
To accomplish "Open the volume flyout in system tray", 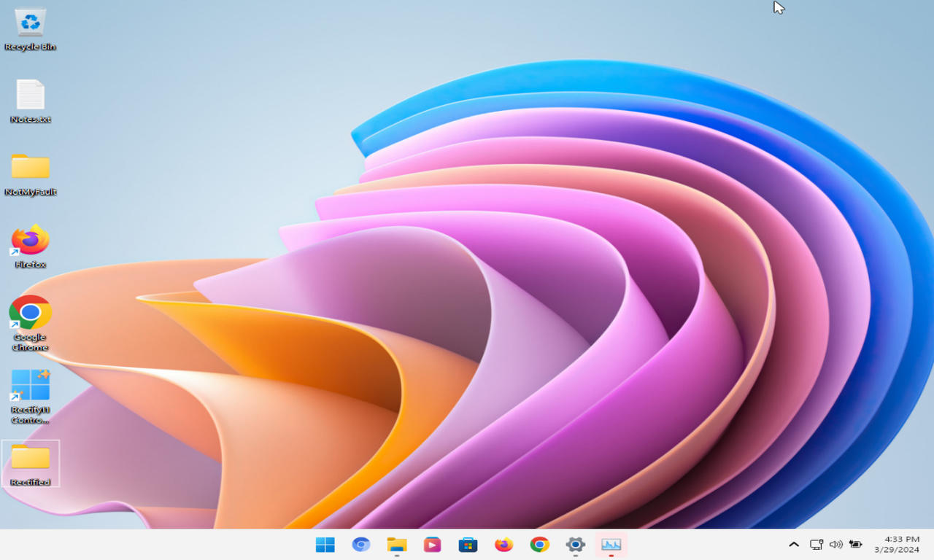I will [x=836, y=544].
